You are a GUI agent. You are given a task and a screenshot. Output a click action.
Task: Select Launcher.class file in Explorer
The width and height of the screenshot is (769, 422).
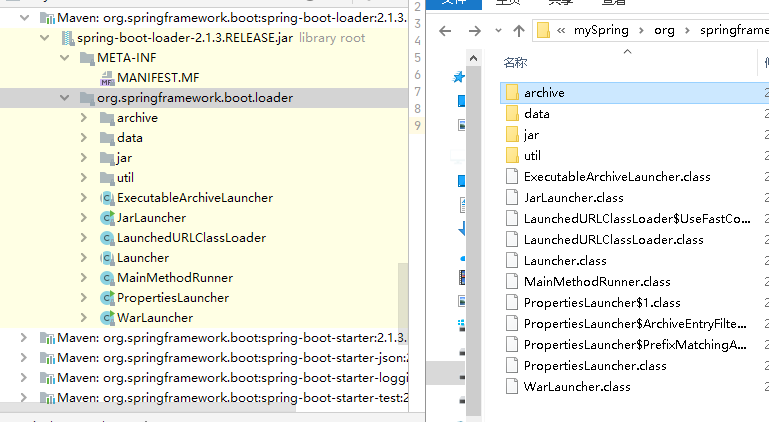point(634,261)
